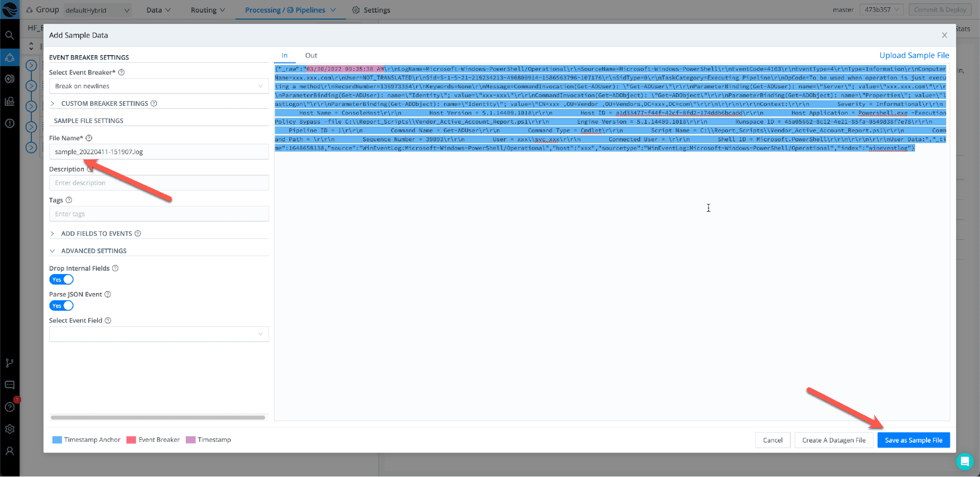
Task: Expand Add Fields to Events section
Action: [96, 234]
